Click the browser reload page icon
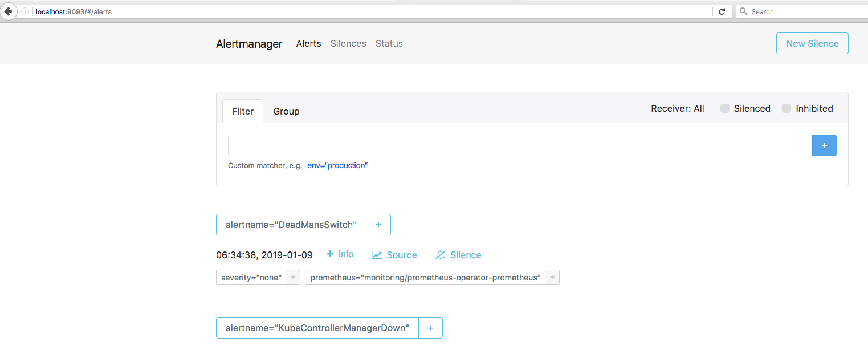Viewport: 868px width, 350px height. click(x=722, y=11)
